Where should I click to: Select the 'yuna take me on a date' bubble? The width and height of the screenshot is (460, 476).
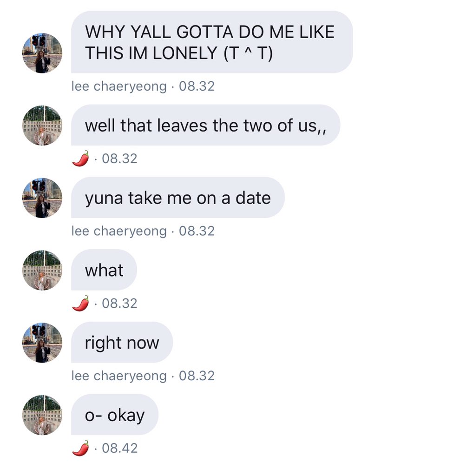coord(178,197)
